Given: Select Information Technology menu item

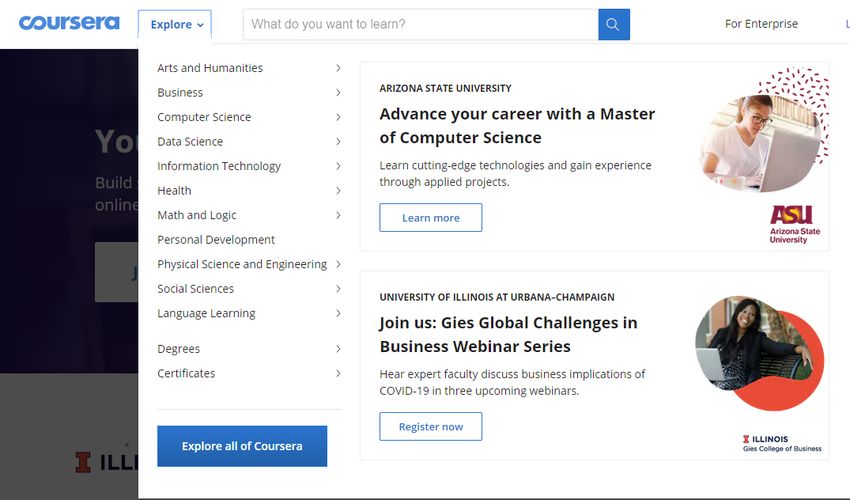Looking at the screenshot, I should click(x=219, y=166).
